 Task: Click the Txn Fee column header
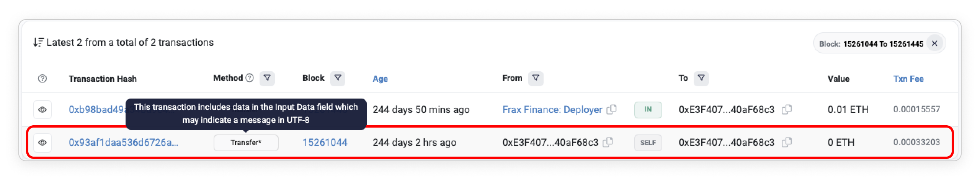[908, 79]
